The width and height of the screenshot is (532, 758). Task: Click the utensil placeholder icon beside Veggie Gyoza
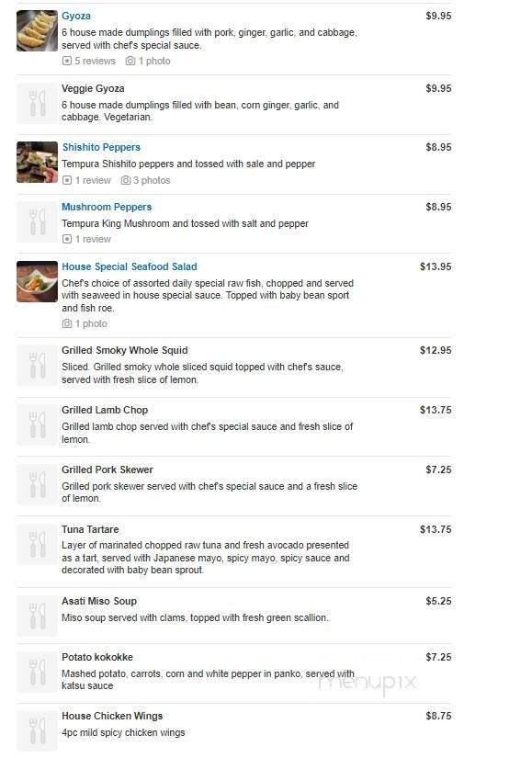tap(35, 103)
